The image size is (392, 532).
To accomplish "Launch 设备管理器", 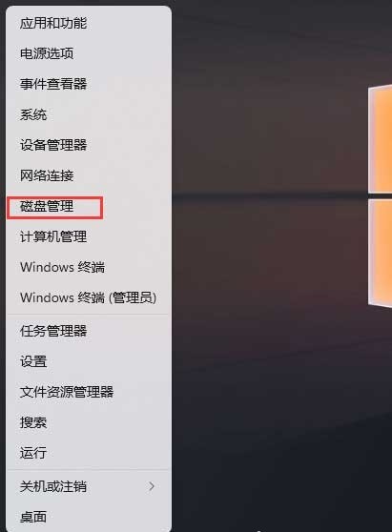I will click(x=89, y=145).
